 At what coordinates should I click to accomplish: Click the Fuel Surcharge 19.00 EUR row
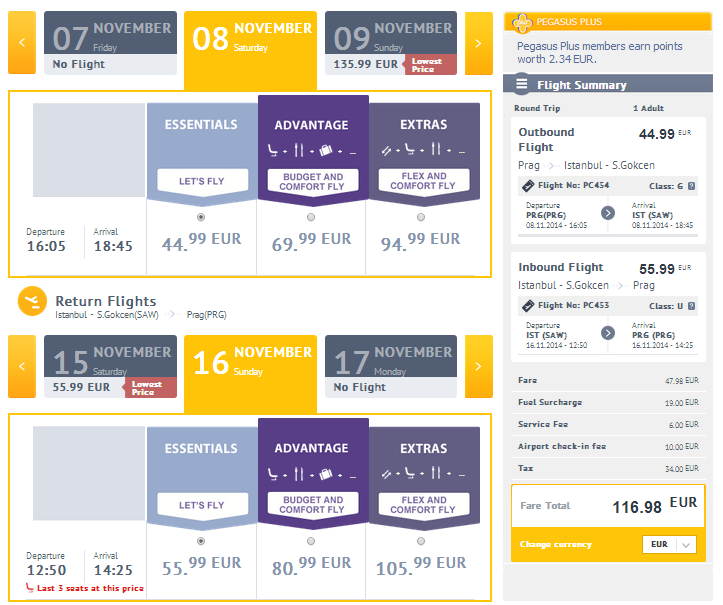pyautogui.click(x=608, y=403)
